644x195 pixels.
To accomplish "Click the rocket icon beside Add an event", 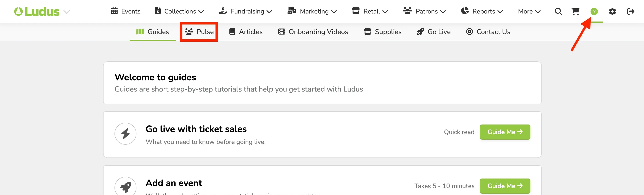I will [125, 187].
